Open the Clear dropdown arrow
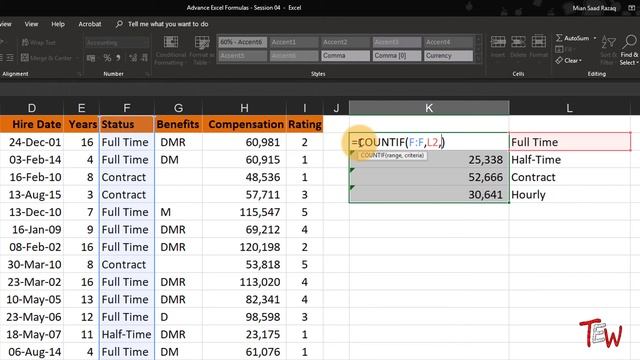 click(x=580, y=60)
